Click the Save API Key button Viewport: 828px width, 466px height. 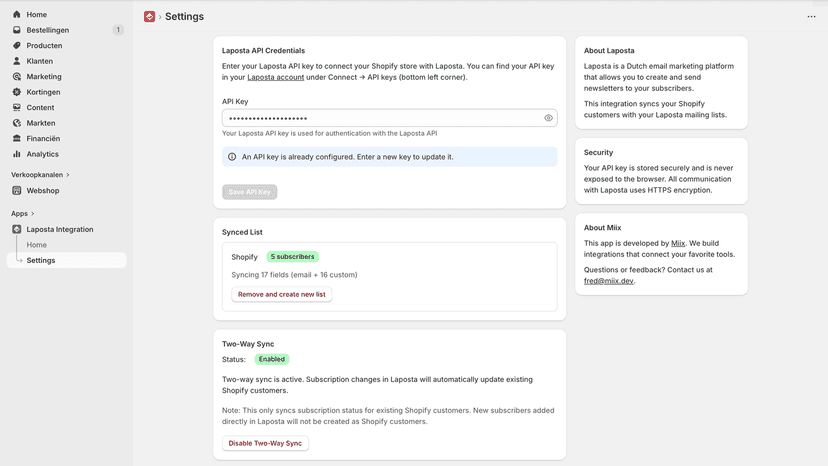coord(249,192)
